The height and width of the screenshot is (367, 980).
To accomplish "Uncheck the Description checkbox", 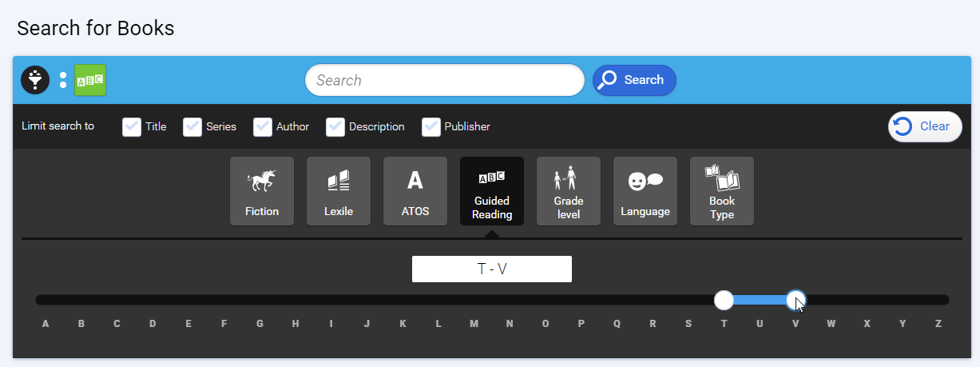I will pos(335,126).
